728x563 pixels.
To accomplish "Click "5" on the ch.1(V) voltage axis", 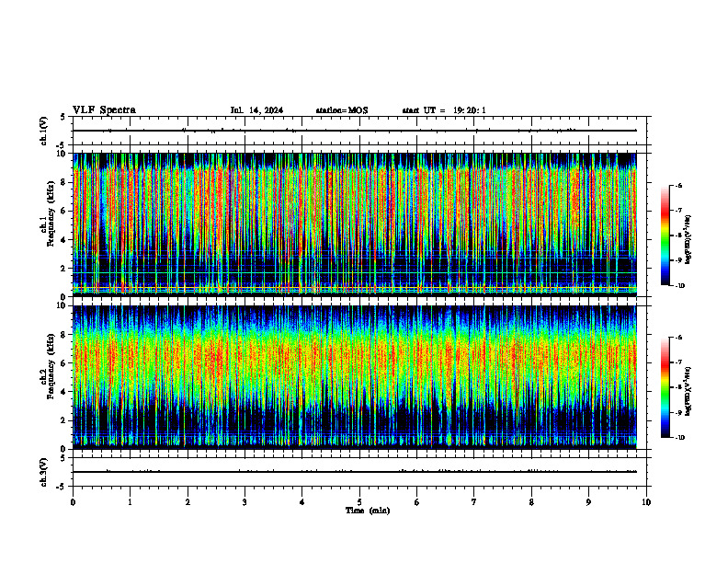I will coord(63,117).
